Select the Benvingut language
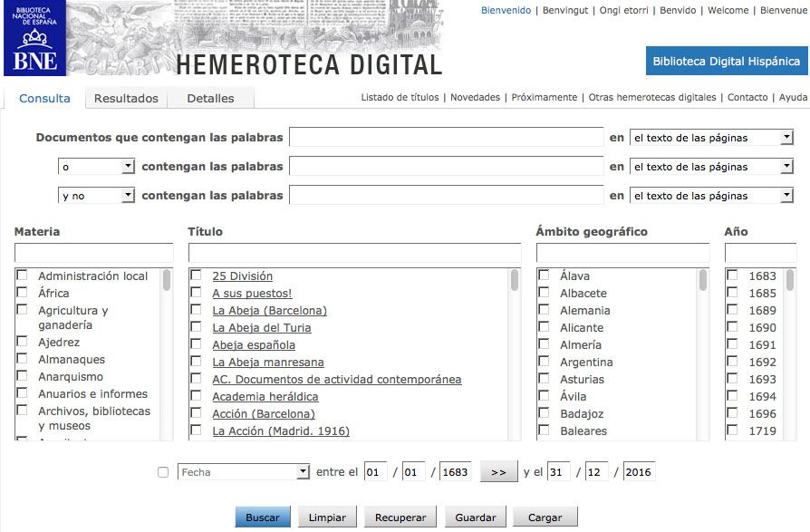810x532 pixels. pyautogui.click(x=565, y=10)
